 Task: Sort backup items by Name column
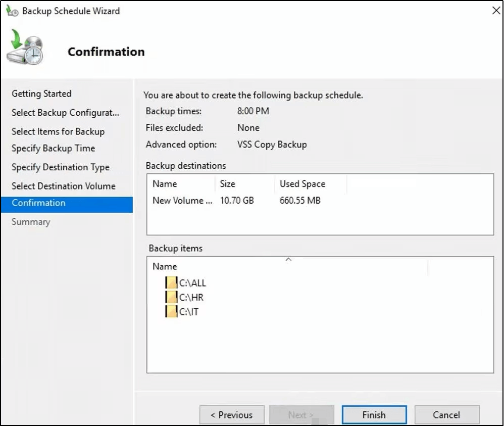(x=165, y=266)
